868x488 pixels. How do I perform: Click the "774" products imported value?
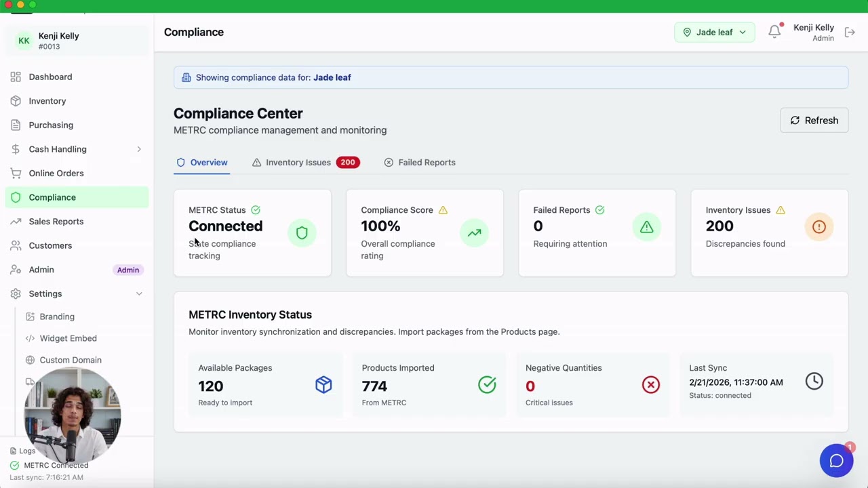pyautogui.click(x=374, y=386)
